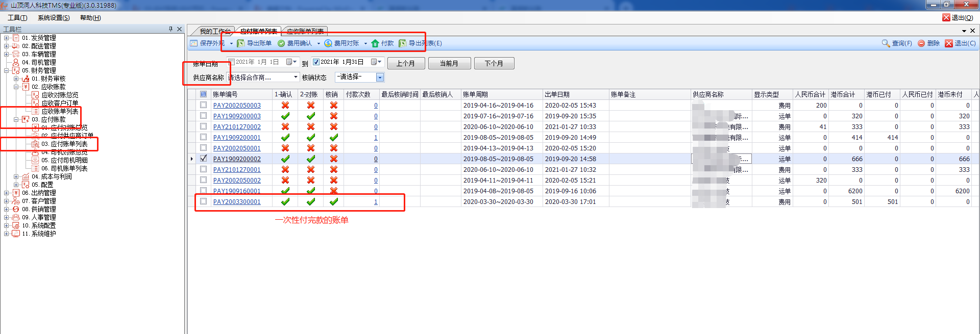
Task: Click the 查询 magnifier icon
Action: pyautogui.click(x=886, y=43)
